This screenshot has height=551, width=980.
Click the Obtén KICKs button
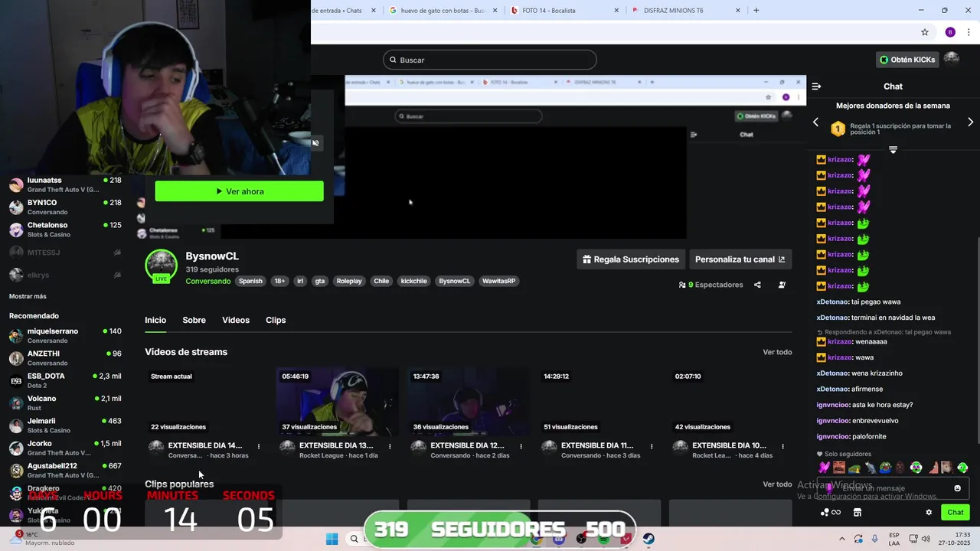tap(907, 60)
